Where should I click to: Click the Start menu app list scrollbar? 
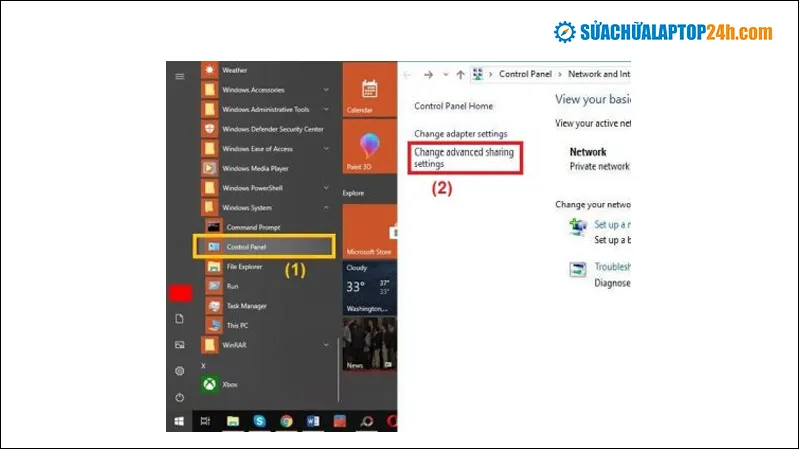[x=338, y=369]
